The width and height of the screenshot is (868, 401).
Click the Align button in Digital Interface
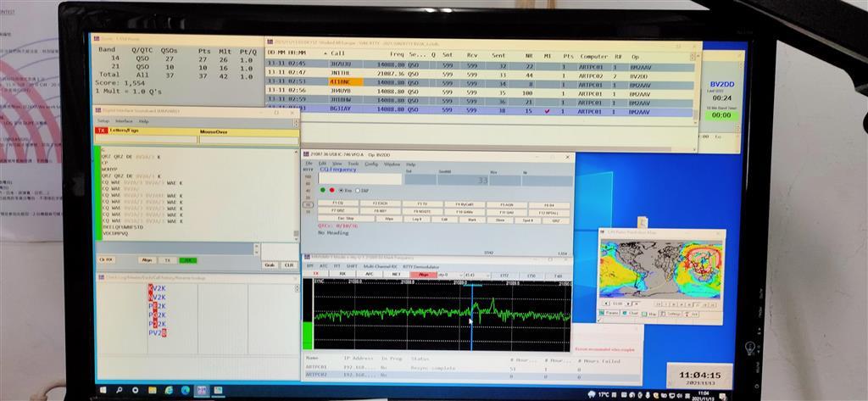pos(147,259)
